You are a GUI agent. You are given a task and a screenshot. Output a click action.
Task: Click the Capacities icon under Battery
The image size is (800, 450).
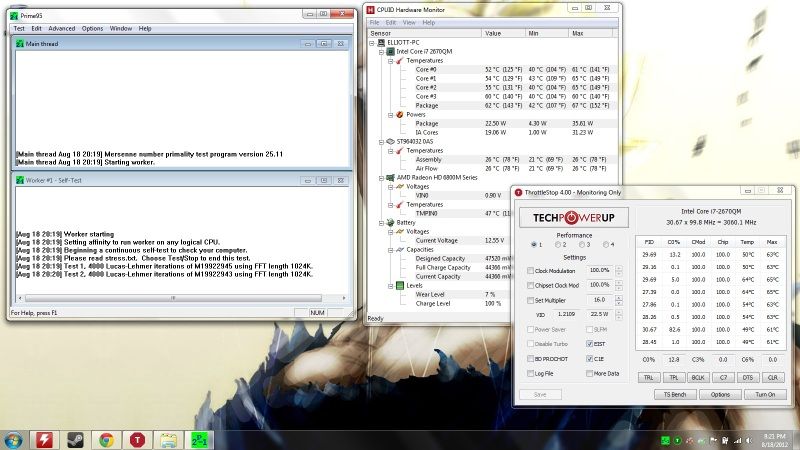point(399,249)
